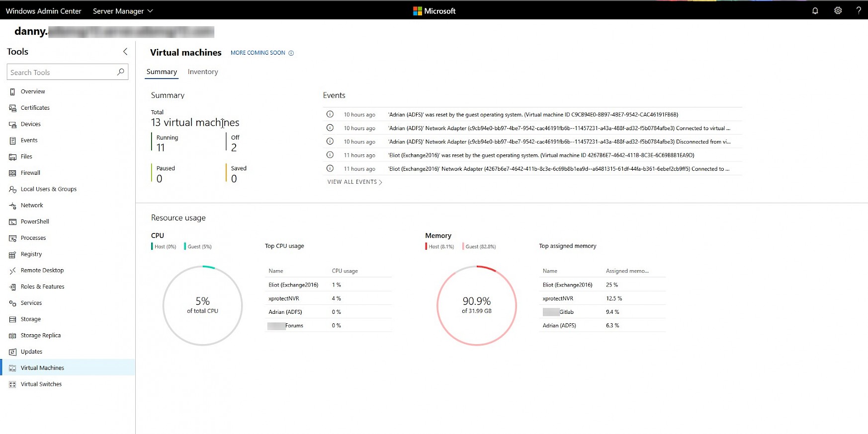Viewport: 868px width, 434px height.
Task: Click Adrian (ADFS) in memory table
Action: (x=559, y=326)
